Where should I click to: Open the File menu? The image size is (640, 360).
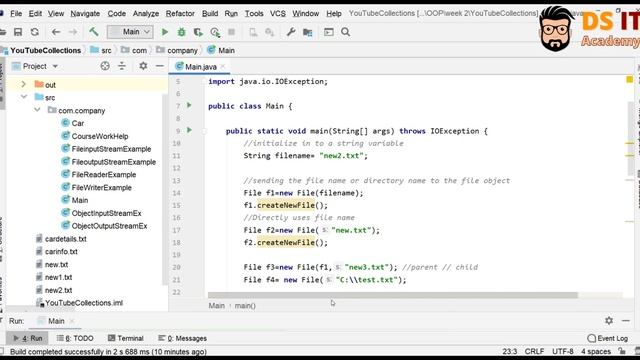point(16,13)
